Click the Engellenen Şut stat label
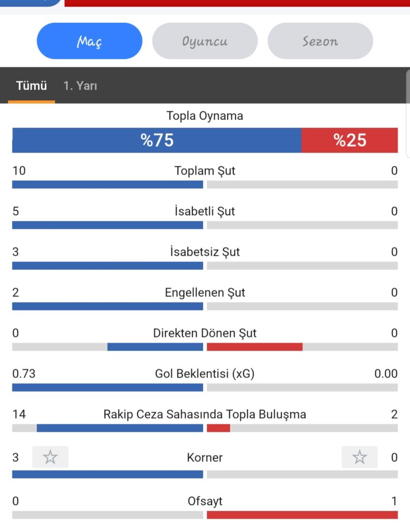The height and width of the screenshot is (532, 410). (205, 292)
